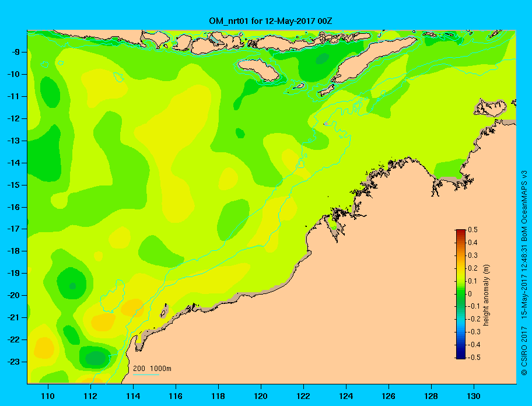Click the colorbar tick value positive "0.4"
Viewport: 532px width, 406px height.
(473, 243)
